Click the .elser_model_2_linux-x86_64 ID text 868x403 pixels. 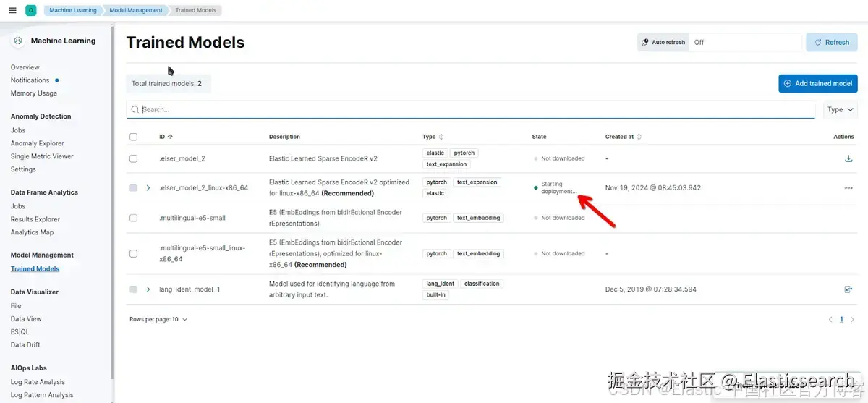coord(203,188)
